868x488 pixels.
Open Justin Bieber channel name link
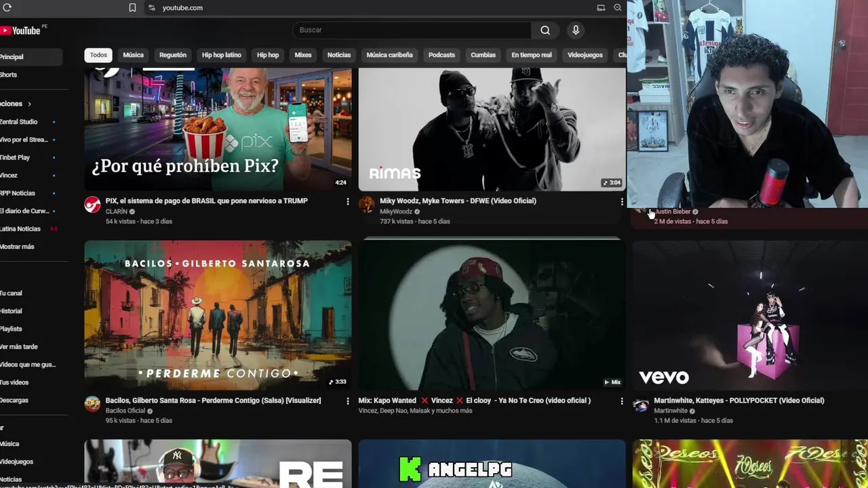(x=672, y=211)
